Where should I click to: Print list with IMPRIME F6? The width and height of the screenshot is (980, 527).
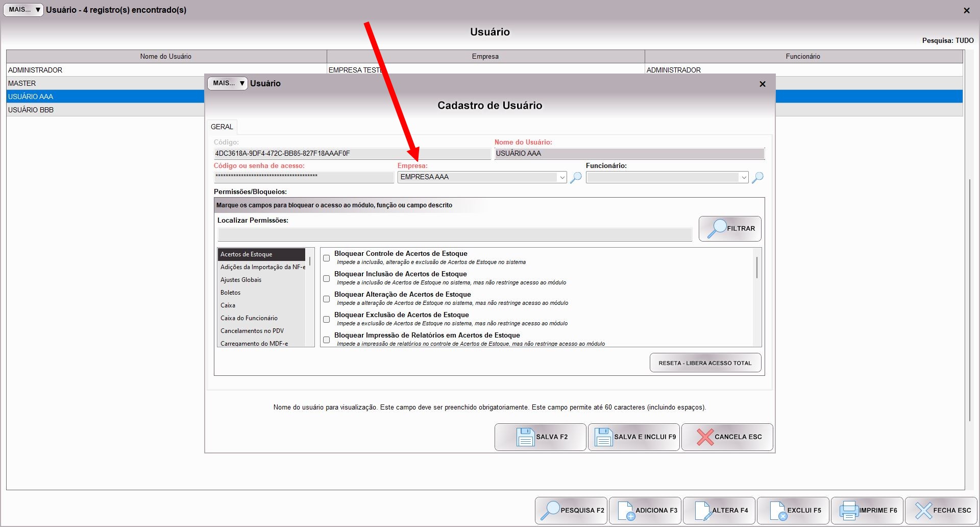(x=867, y=510)
